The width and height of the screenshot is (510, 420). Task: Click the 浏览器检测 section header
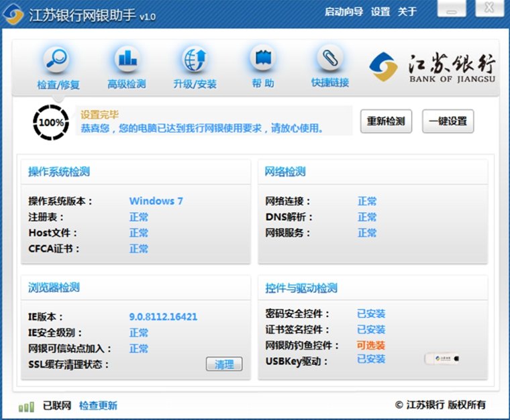click(54, 287)
